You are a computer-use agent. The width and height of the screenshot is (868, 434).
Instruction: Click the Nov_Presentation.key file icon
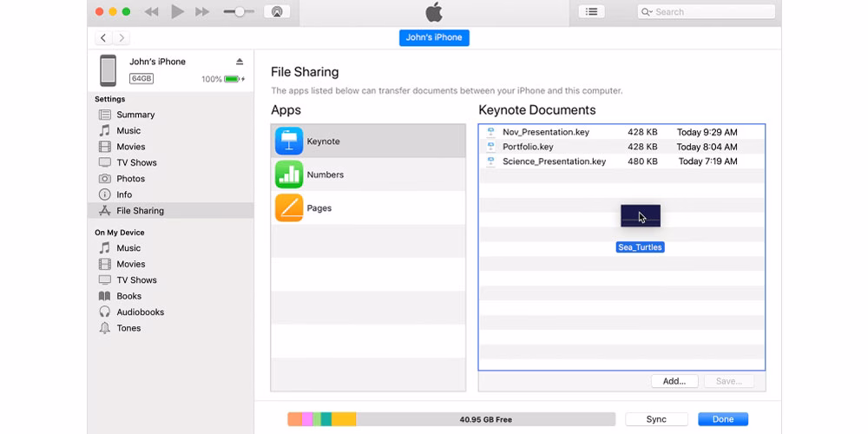pyautogui.click(x=490, y=132)
